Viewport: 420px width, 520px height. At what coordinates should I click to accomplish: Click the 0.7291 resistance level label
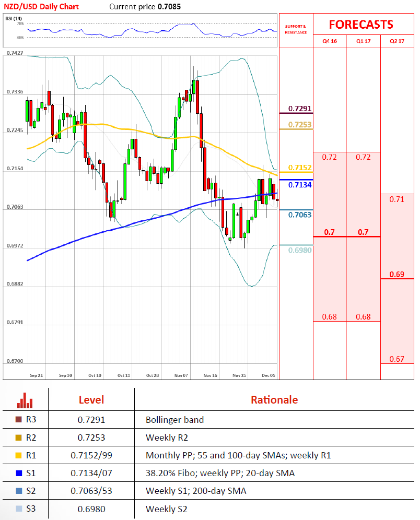300,109
